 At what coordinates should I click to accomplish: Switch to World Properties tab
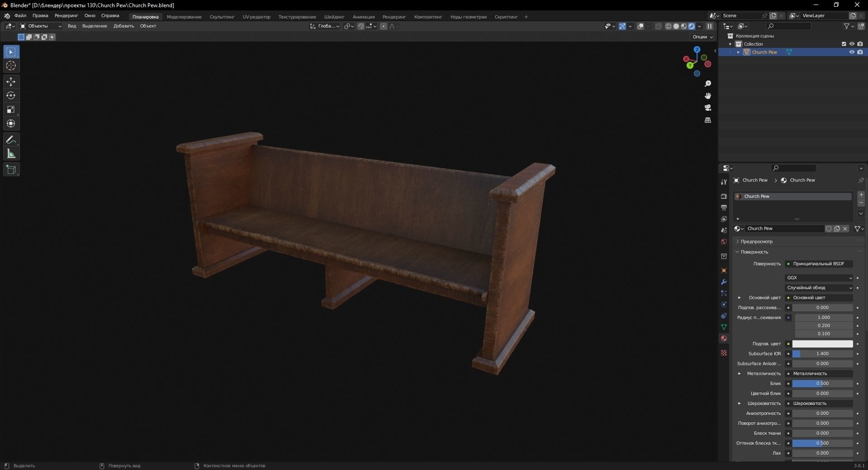pos(724,242)
